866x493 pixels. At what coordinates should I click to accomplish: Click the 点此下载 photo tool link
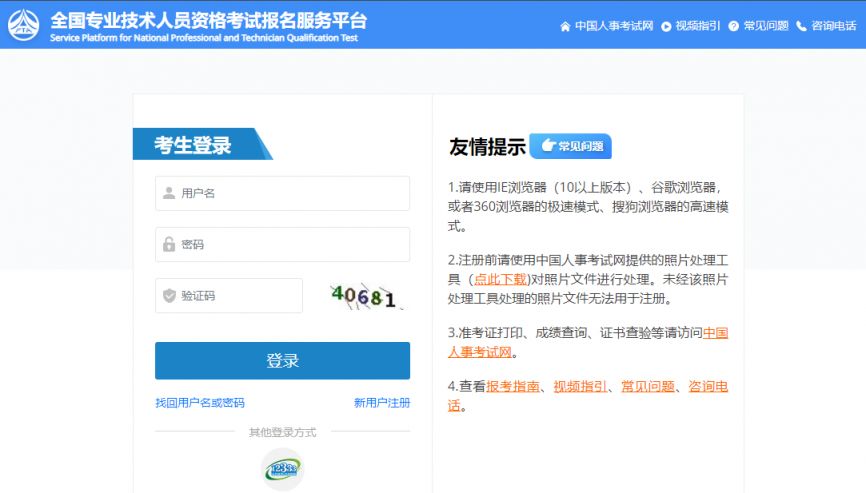coord(500,279)
